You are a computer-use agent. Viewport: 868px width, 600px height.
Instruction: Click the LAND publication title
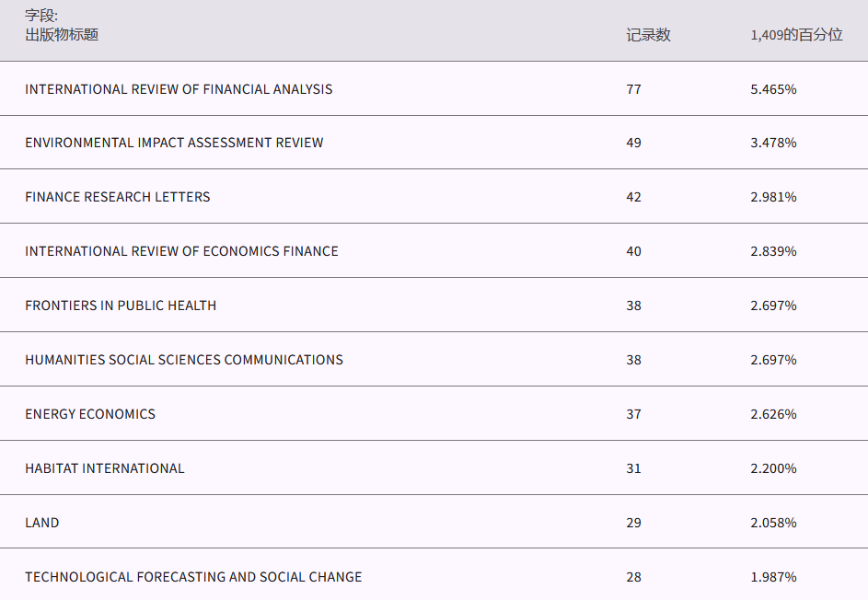(x=42, y=523)
